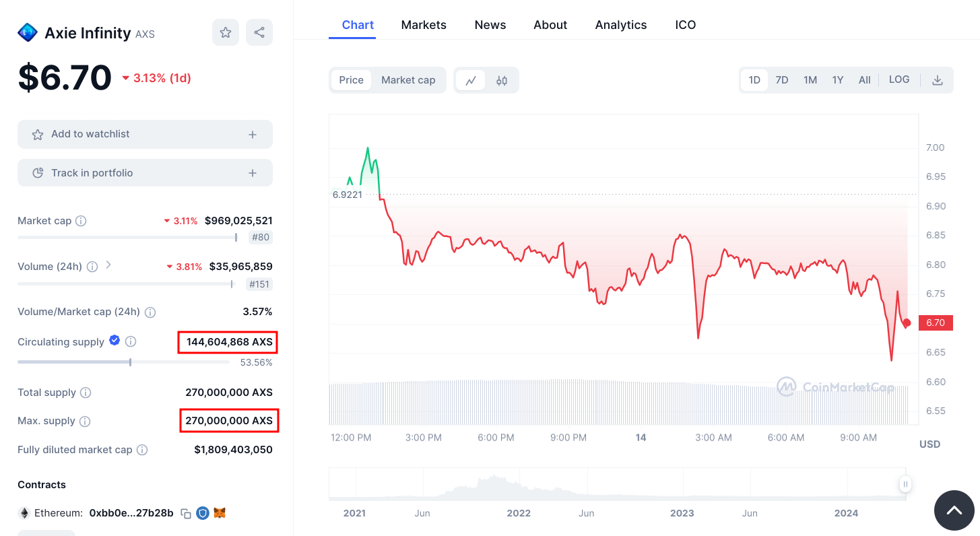Switch to the Markets tab
980x536 pixels.
pyautogui.click(x=424, y=24)
